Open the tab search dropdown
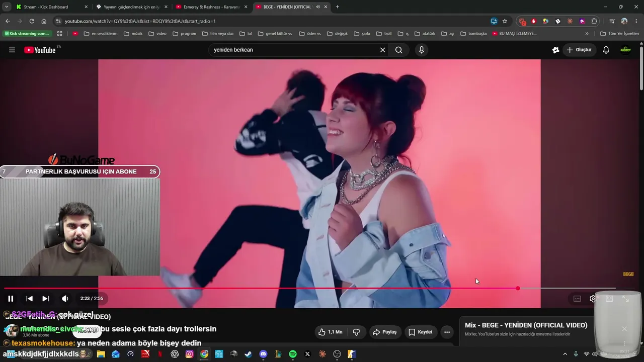 [x=7, y=7]
